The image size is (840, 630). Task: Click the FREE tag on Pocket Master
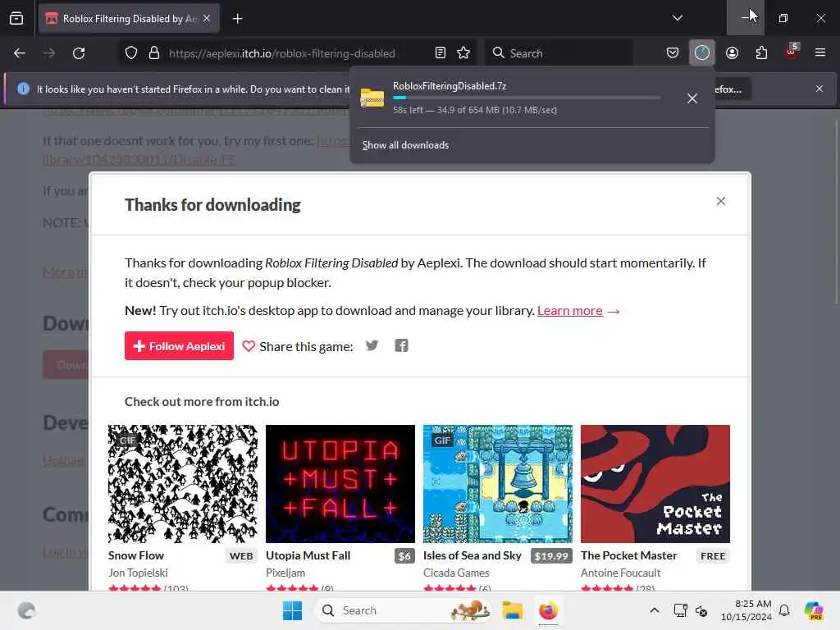pos(713,556)
